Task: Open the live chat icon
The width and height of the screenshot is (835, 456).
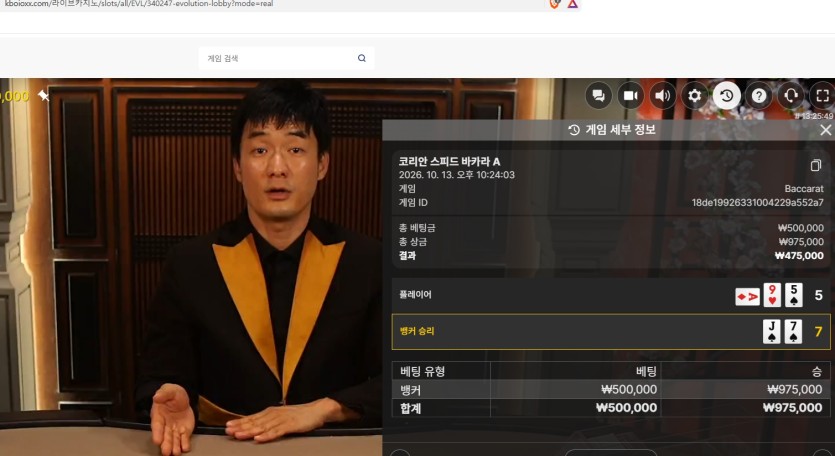Action: 599,96
